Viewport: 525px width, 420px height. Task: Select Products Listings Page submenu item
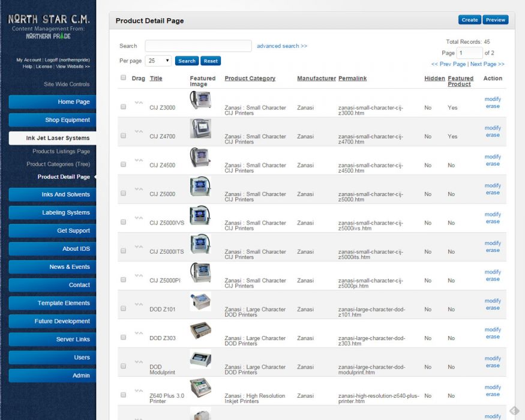tap(61, 151)
